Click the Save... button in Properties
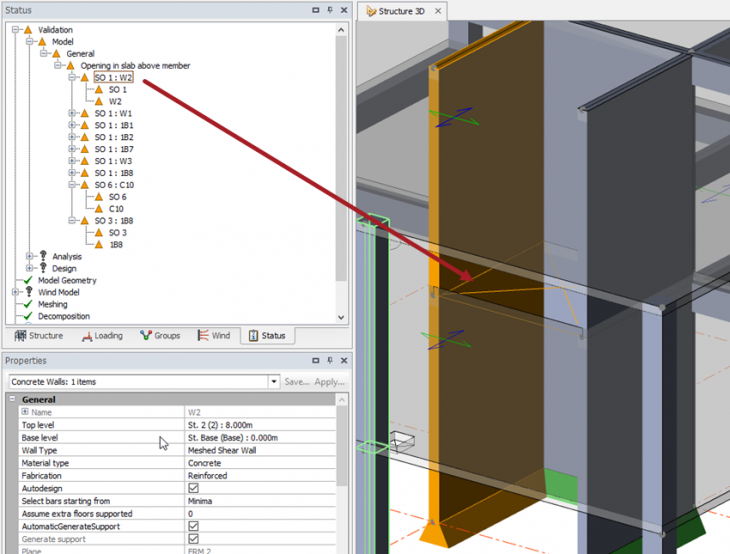 pos(296,382)
